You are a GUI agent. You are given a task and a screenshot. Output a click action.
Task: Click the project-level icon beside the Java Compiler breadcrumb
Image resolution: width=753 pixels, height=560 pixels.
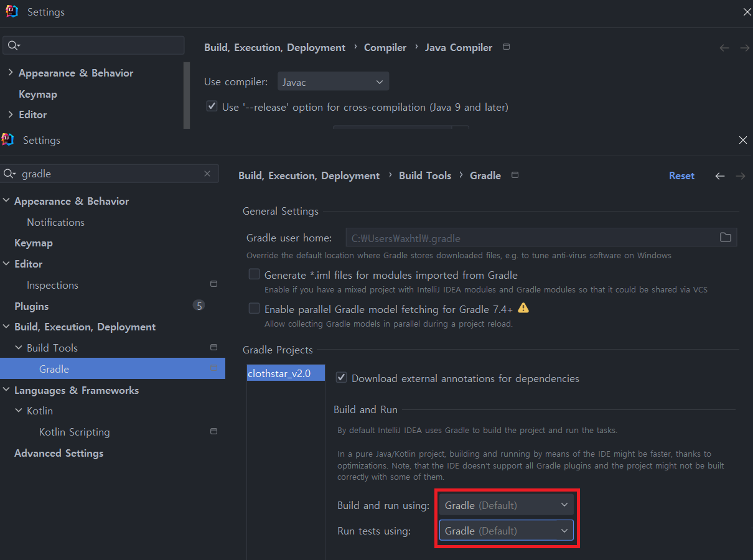506,47
